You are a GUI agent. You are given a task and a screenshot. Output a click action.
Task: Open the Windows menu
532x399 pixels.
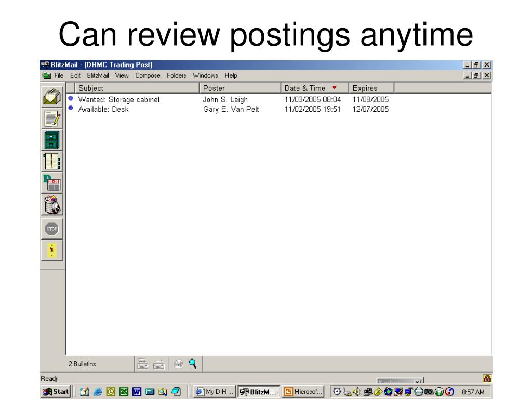tap(205, 76)
